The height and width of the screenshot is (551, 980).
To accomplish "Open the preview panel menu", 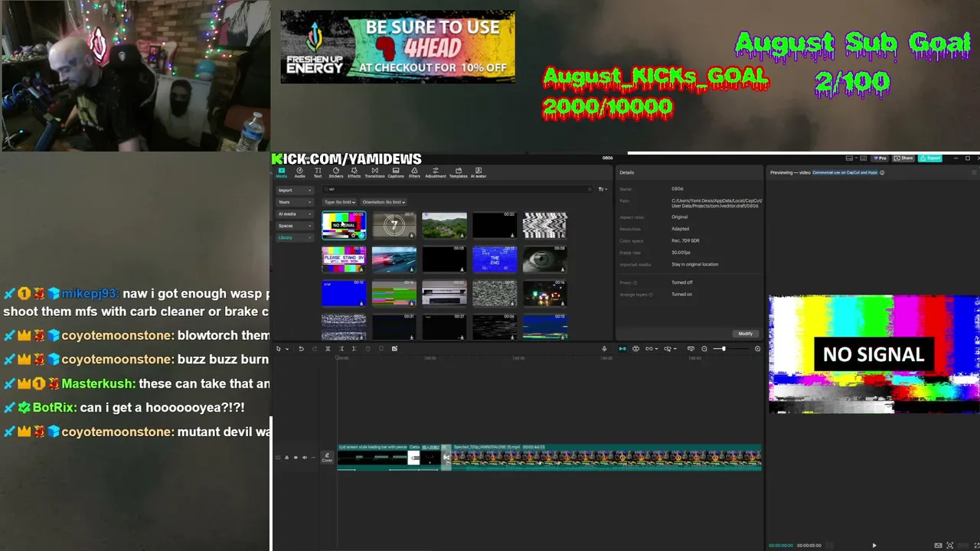I will click(974, 173).
